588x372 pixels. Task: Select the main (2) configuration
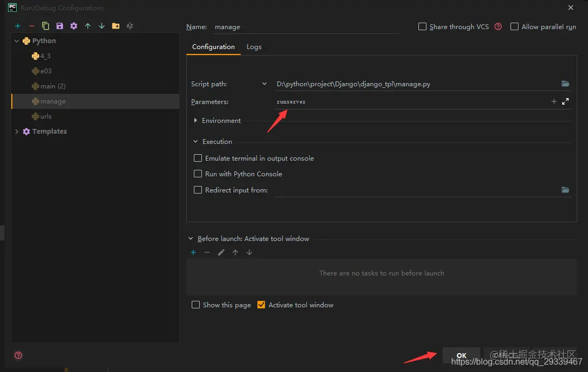coord(96,86)
